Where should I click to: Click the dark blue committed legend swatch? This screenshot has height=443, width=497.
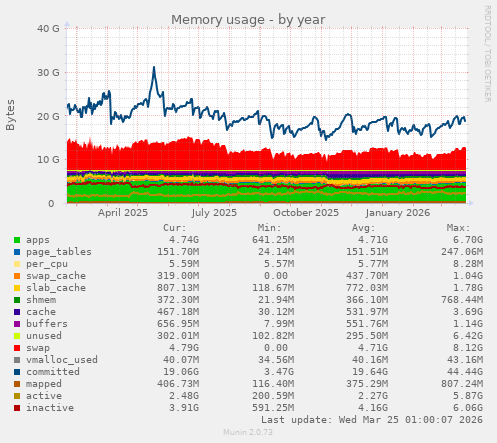point(17,372)
